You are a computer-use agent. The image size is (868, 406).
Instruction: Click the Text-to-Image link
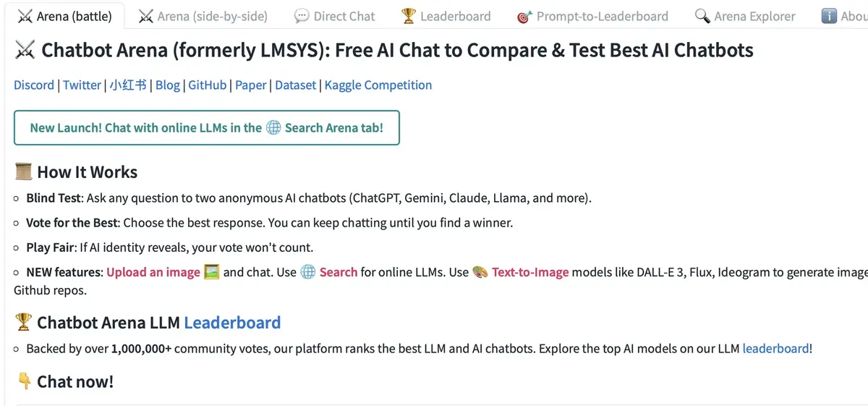[530, 272]
